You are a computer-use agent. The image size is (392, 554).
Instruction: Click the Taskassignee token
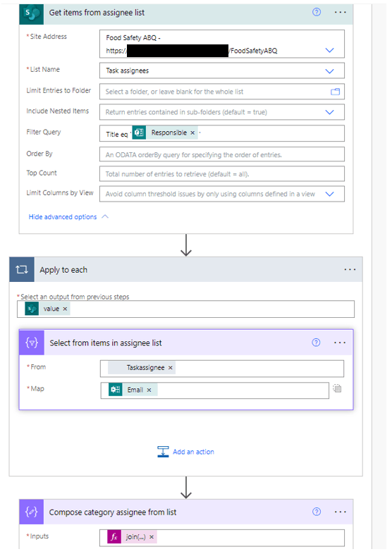coord(142,368)
